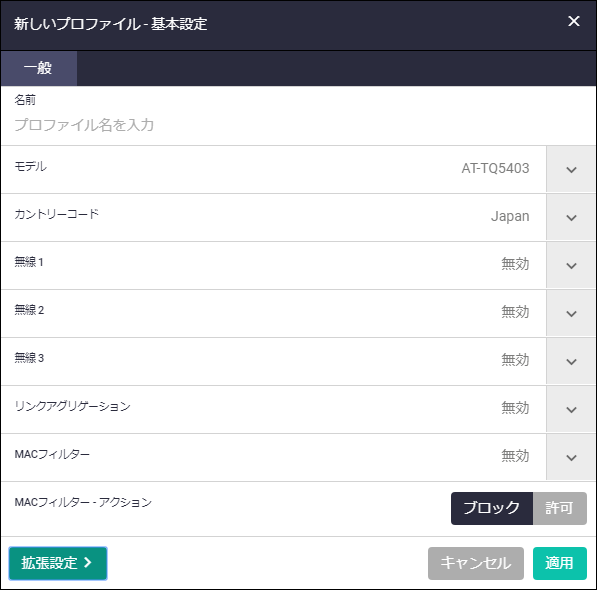
Task: Expand the 無線1 chevron arrow
Action: click(571, 265)
